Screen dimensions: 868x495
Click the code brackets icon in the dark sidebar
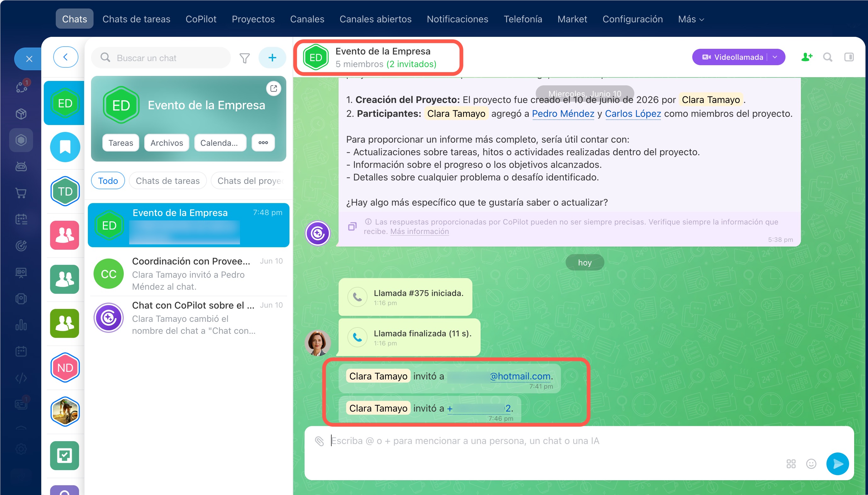(x=21, y=378)
